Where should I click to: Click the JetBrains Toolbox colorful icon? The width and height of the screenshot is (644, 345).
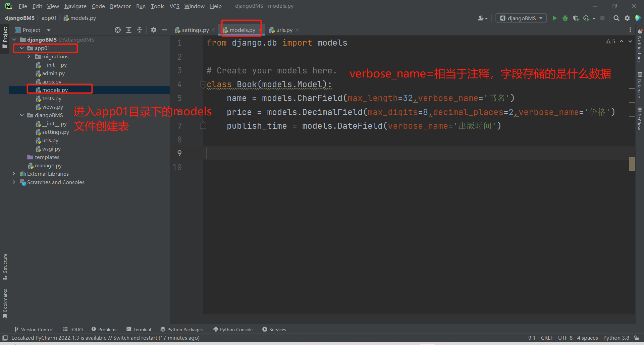[638, 18]
